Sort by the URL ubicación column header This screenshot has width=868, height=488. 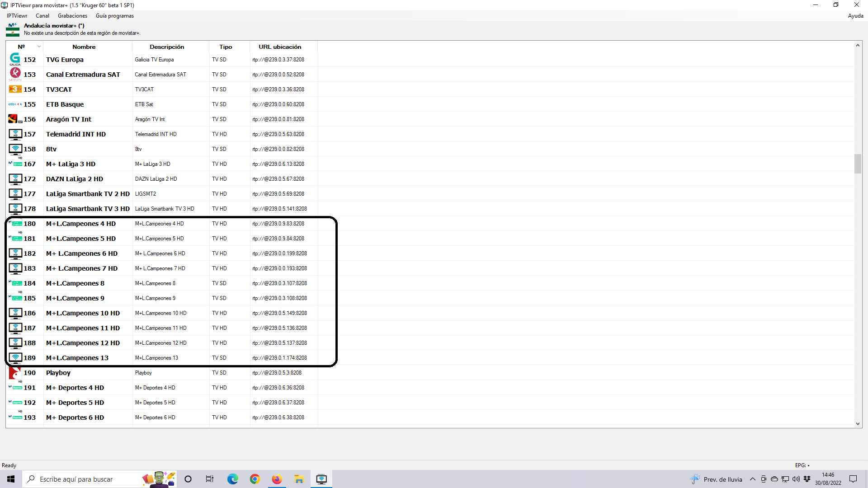pyautogui.click(x=283, y=47)
